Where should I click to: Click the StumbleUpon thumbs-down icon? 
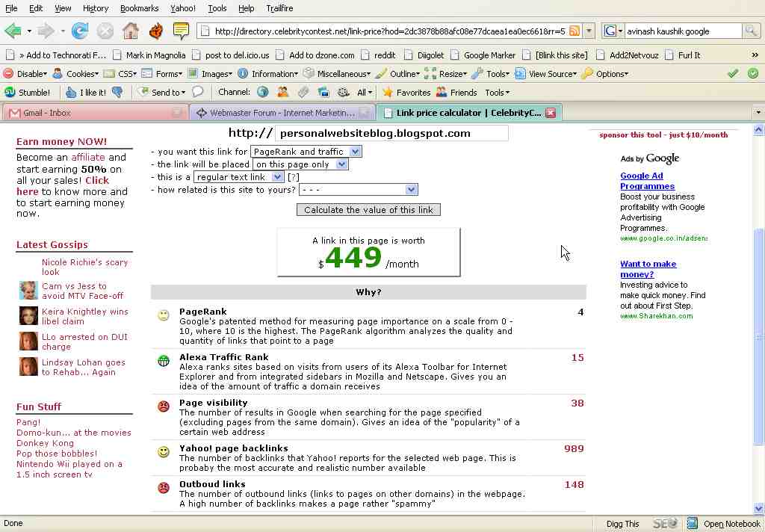pyautogui.click(x=117, y=92)
